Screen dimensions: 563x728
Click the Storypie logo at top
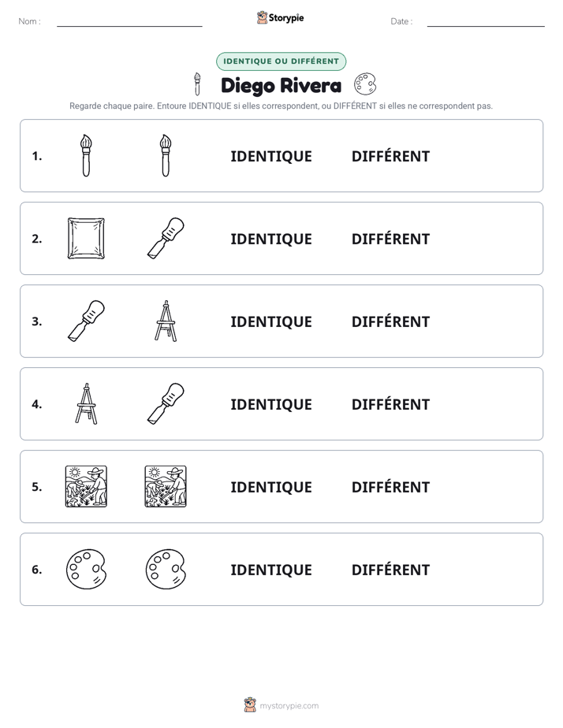pos(280,17)
